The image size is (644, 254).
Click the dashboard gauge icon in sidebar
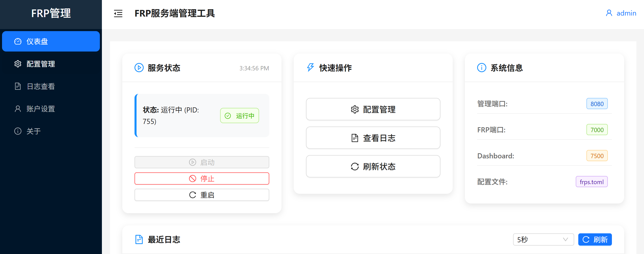tap(18, 41)
